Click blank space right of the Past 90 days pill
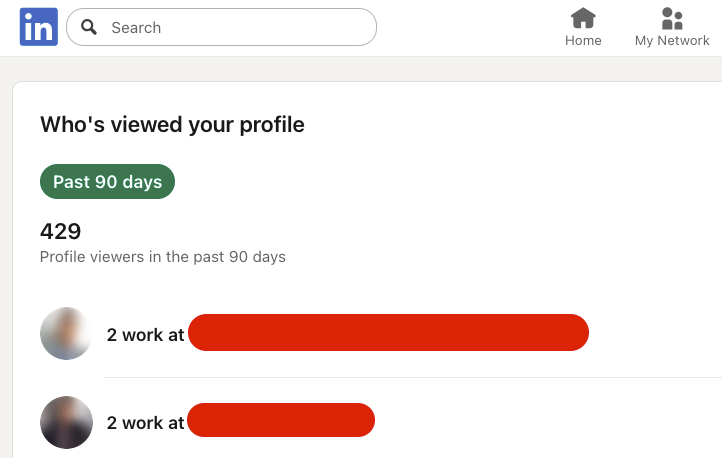This screenshot has width=722, height=458. tap(400, 182)
